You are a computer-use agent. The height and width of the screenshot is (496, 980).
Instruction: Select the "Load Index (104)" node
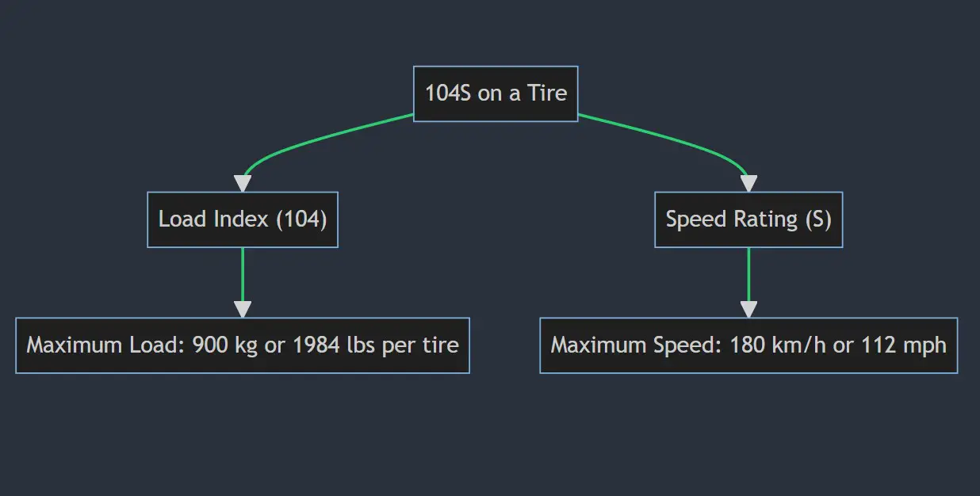pos(243,219)
